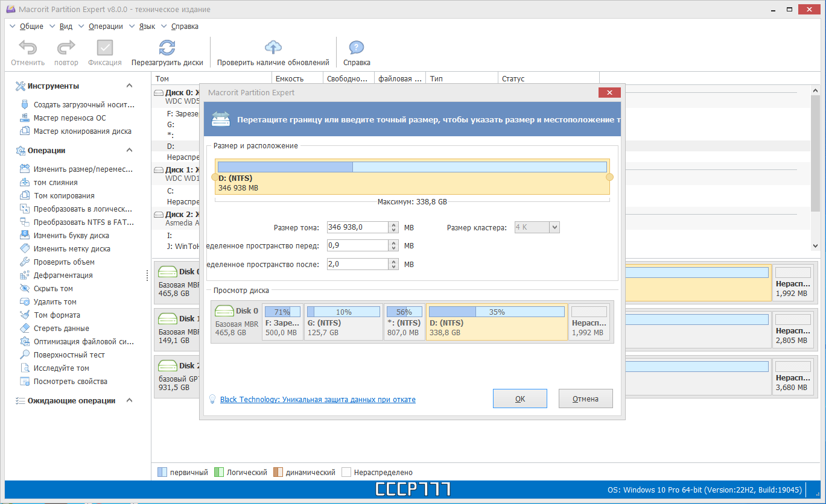Confirm the dialog with OK button
Screen dimensions: 826x504
pos(520,398)
